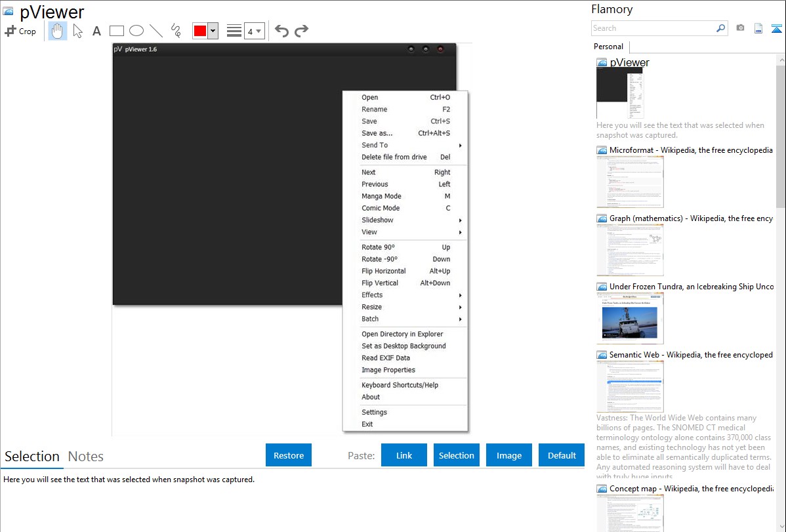Pick the rectangle shape tool

click(116, 31)
